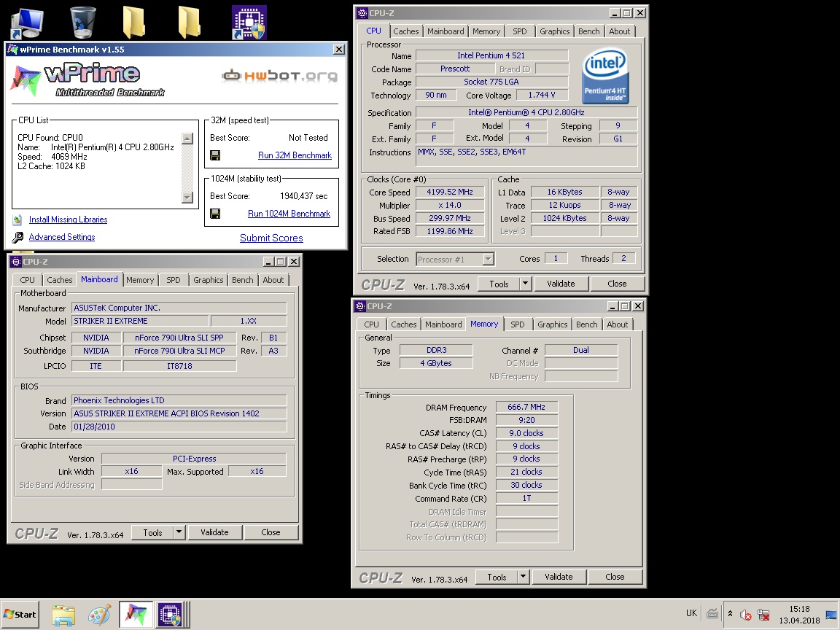Open the first yellow folder on desktop
The height and width of the screenshot is (630, 840).
click(133, 23)
